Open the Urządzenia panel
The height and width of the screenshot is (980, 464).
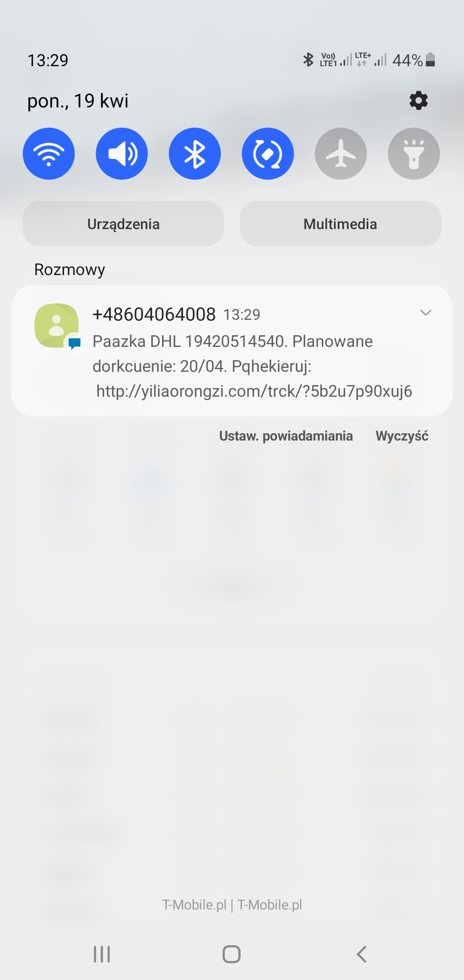pyautogui.click(x=123, y=224)
